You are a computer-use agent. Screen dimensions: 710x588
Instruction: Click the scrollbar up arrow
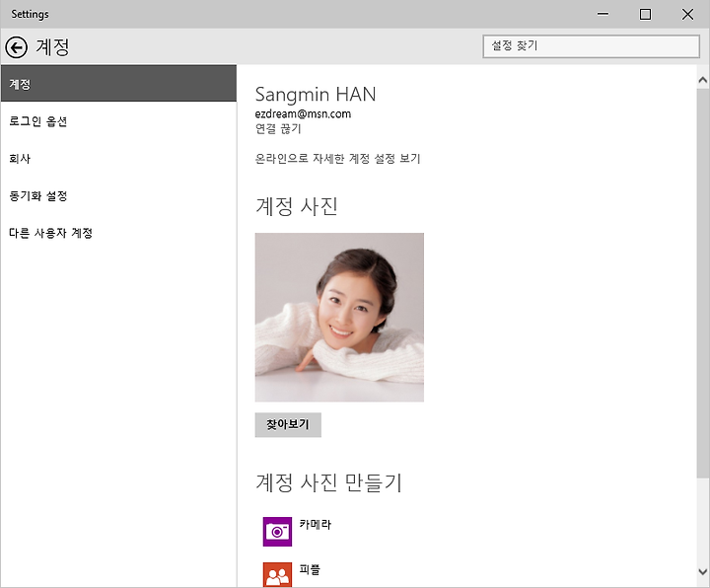pyautogui.click(x=703, y=80)
